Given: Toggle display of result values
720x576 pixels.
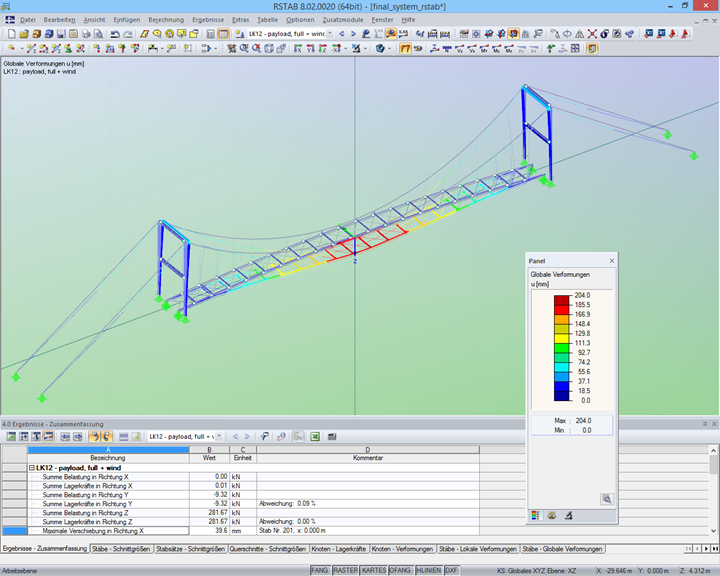Looking at the screenshot, I should pos(403,34).
